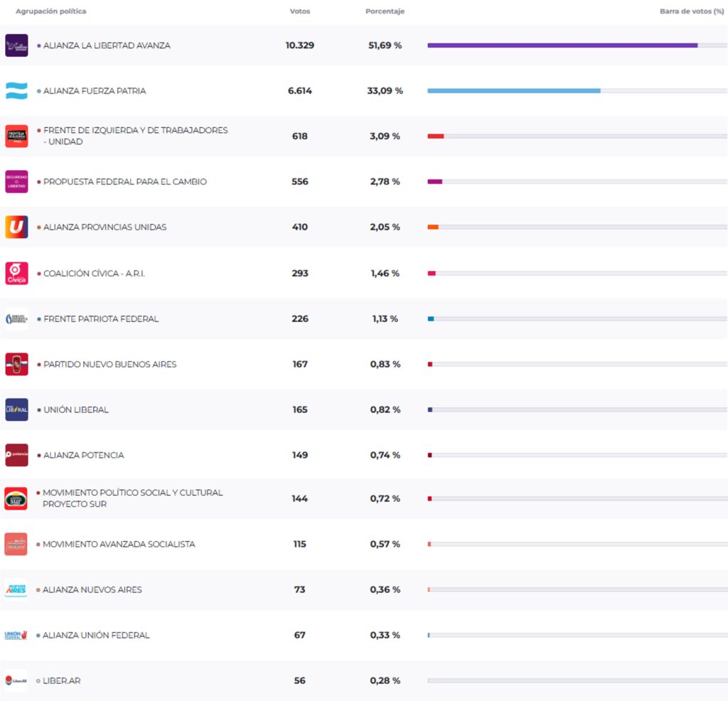The height and width of the screenshot is (711, 728).
Task: Click the Alianza Nuevos Aires logo
Action: [x=16, y=589]
